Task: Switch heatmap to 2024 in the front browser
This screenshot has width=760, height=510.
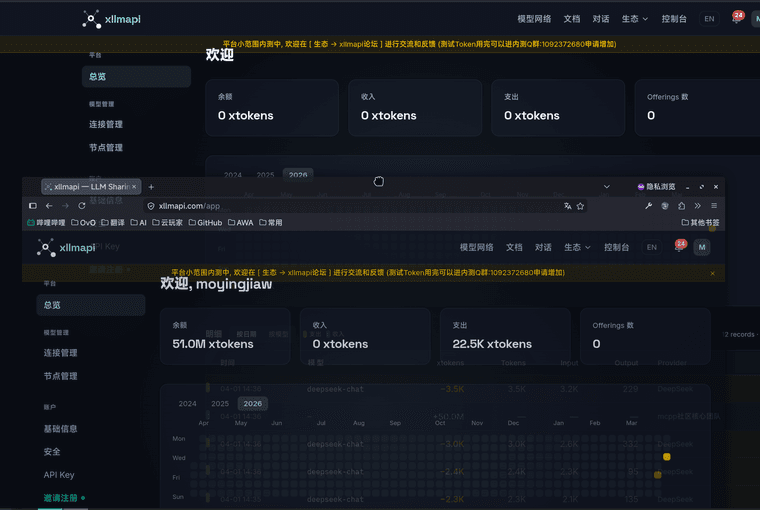Action: 188,403
